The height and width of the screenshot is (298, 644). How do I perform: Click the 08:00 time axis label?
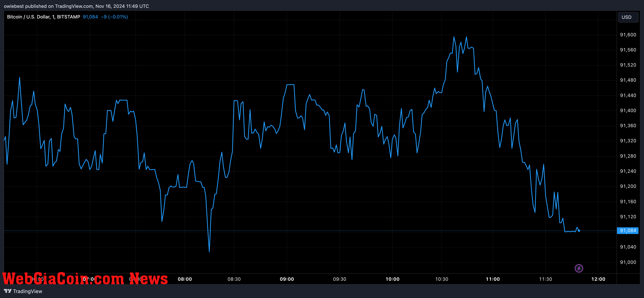(x=185, y=279)
